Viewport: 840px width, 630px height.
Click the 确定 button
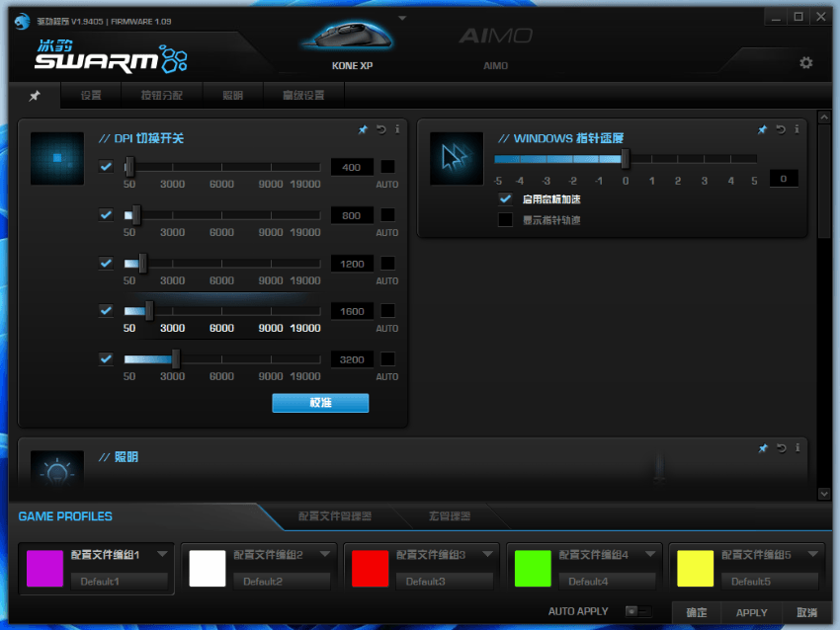[x=697, y=612]
